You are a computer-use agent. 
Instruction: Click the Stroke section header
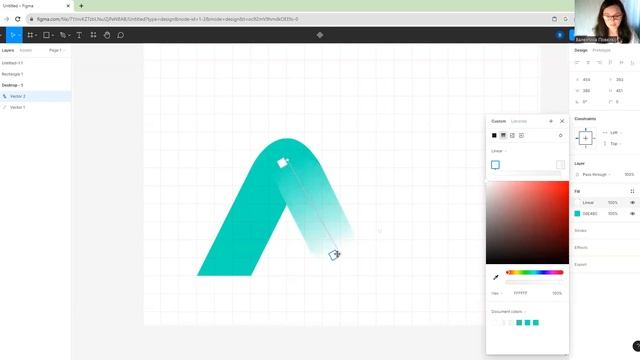point(580,231)
